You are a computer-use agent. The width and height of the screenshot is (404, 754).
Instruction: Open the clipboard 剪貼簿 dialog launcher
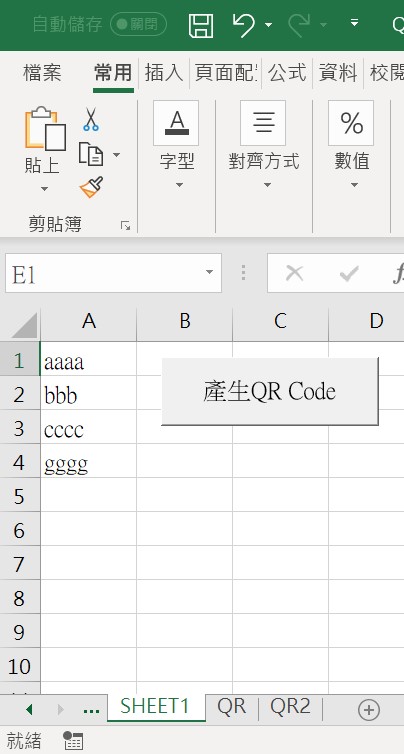coord(126,226)
